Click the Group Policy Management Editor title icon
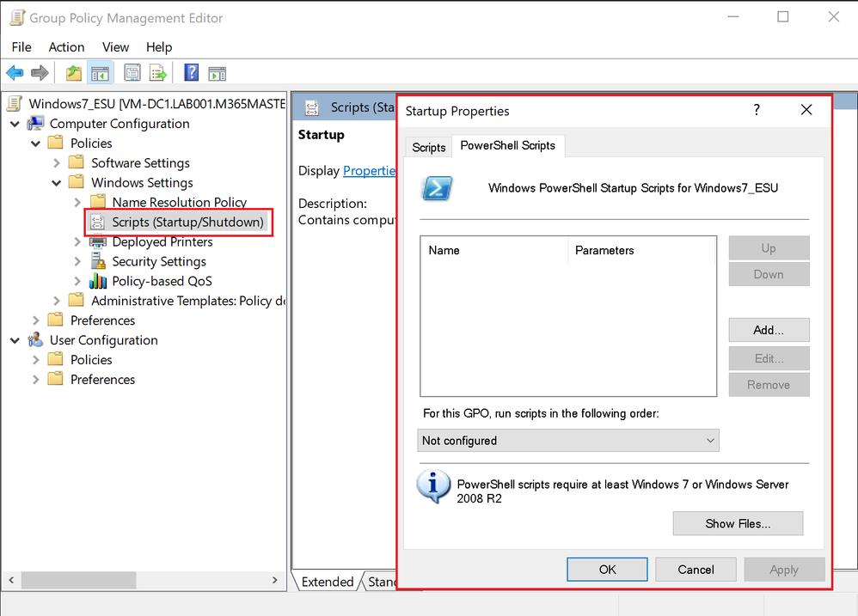The height and width of the screenshot is (616, 858). (17, 18)
